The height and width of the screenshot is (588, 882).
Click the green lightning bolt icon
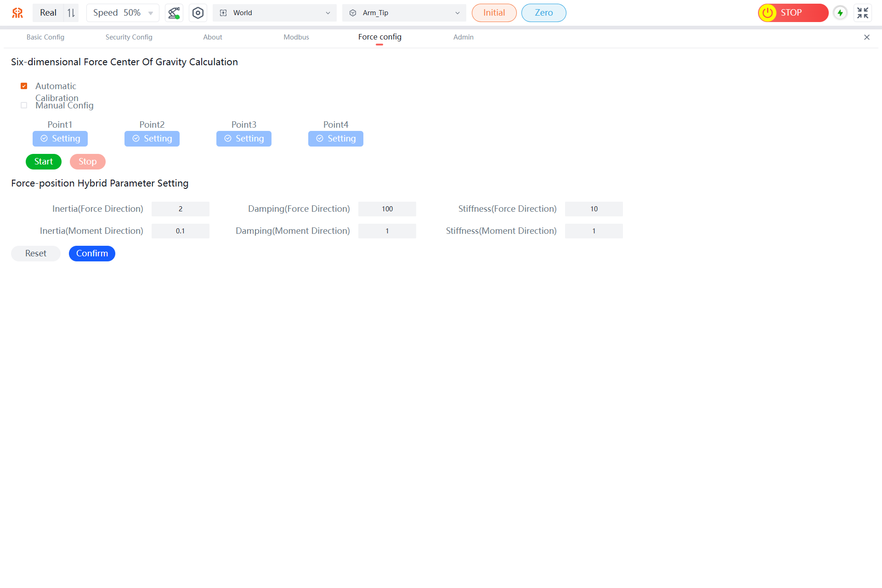coord(840,13)
